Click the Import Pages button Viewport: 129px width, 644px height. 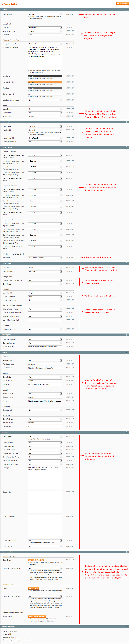pos(34,588)
